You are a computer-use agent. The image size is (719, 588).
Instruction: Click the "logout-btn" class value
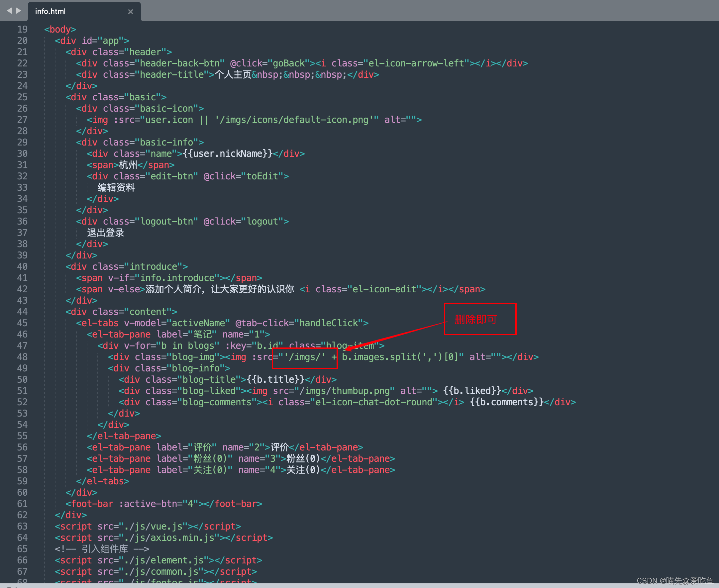pyautogui.click(x=166, y=222)
